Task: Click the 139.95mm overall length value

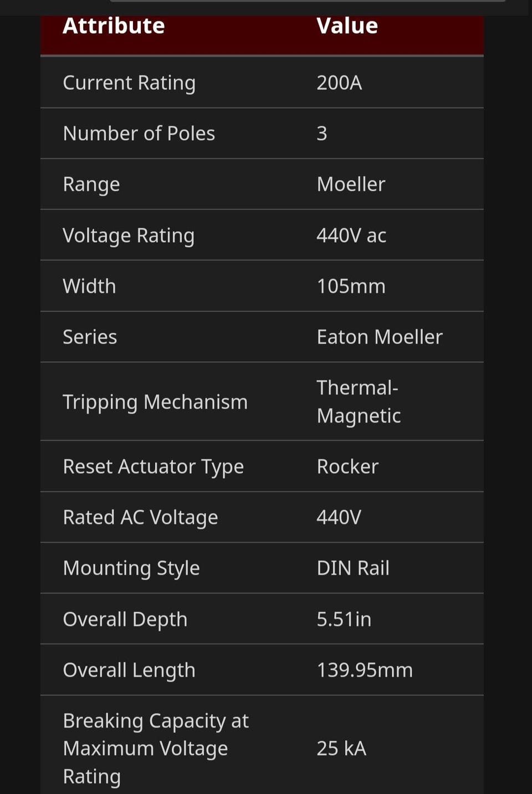Action: point(365,670)
